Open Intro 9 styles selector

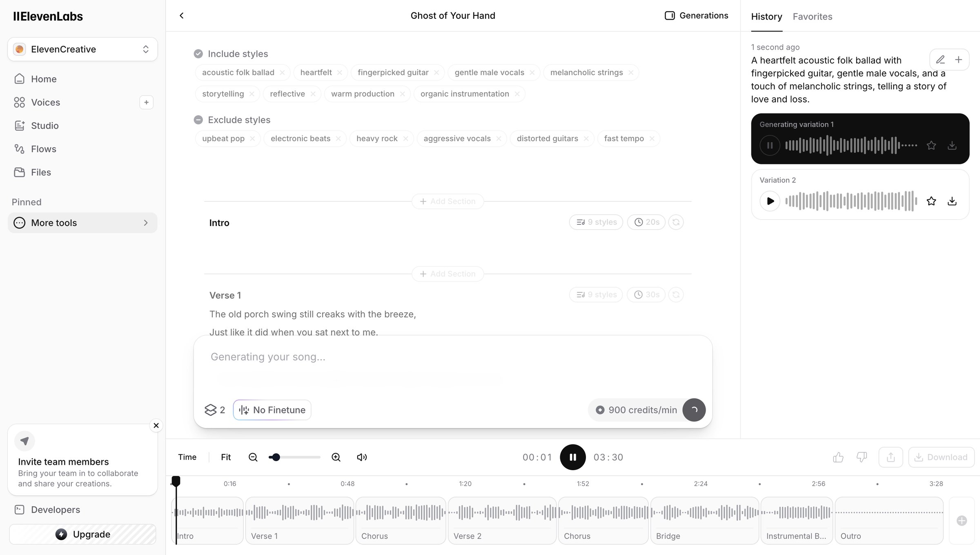pyautogui.click(x=596, y=222)
